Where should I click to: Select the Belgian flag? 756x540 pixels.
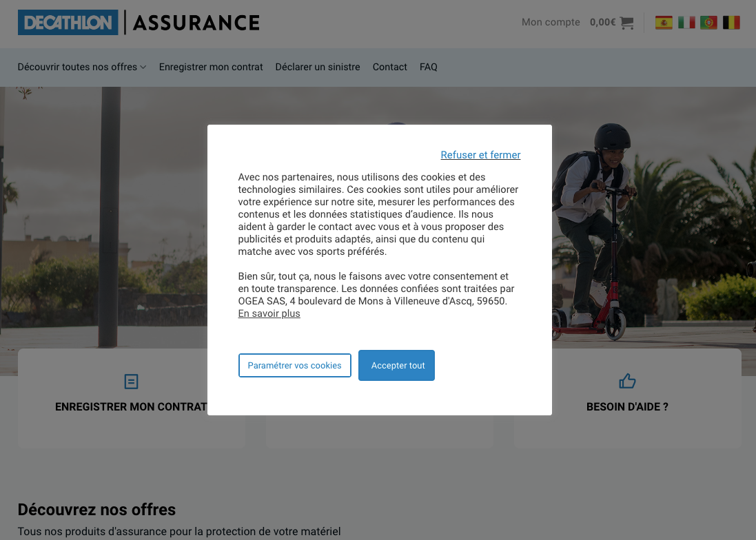click(x=731, y=23)
